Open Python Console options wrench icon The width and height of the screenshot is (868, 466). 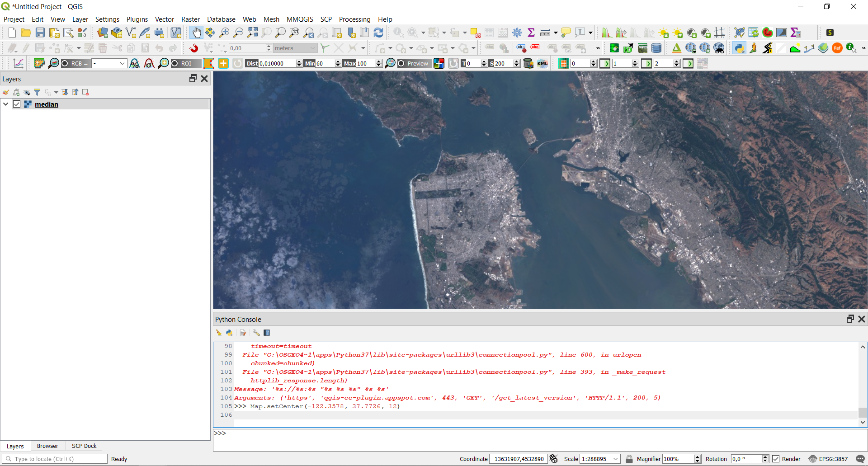pos(256,333)
